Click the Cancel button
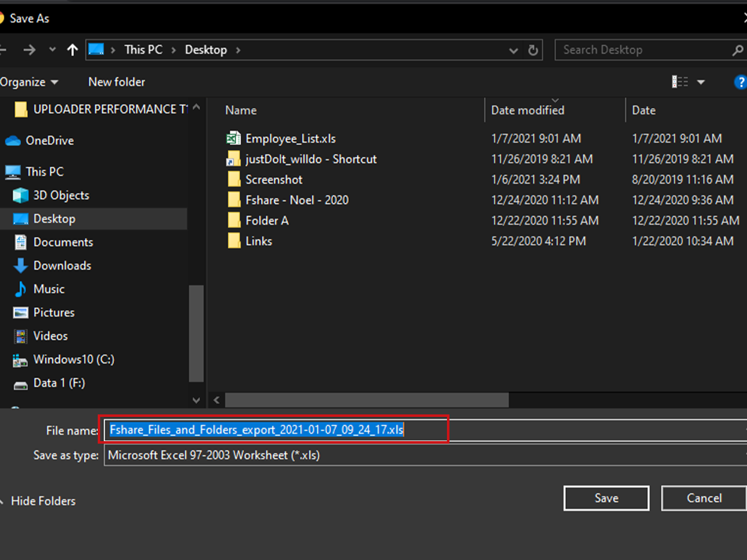Viewport: 747px width, 560px height. click(703, 498)
